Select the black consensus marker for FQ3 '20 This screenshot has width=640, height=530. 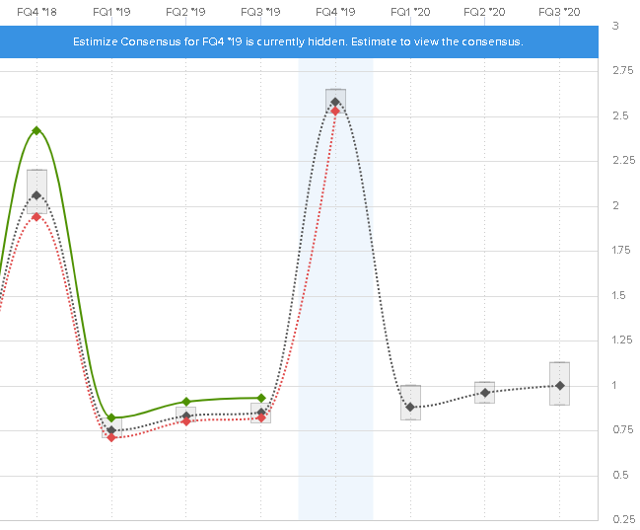[560, 385]
